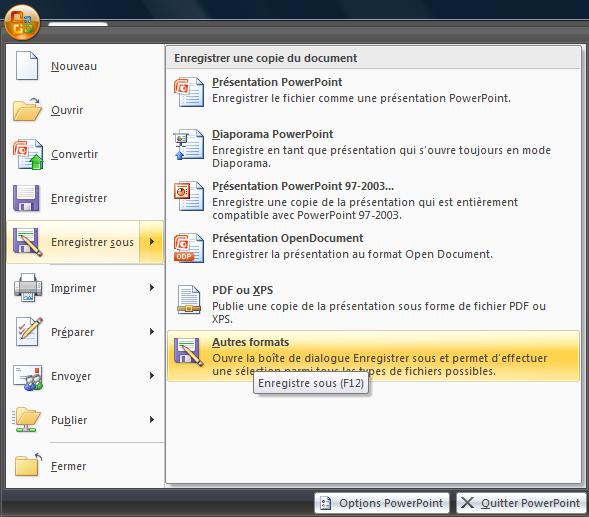The image size is (589, 517).
Task: Select Présentation PowerPoint 97-2003 option
Action: [373, 201]
